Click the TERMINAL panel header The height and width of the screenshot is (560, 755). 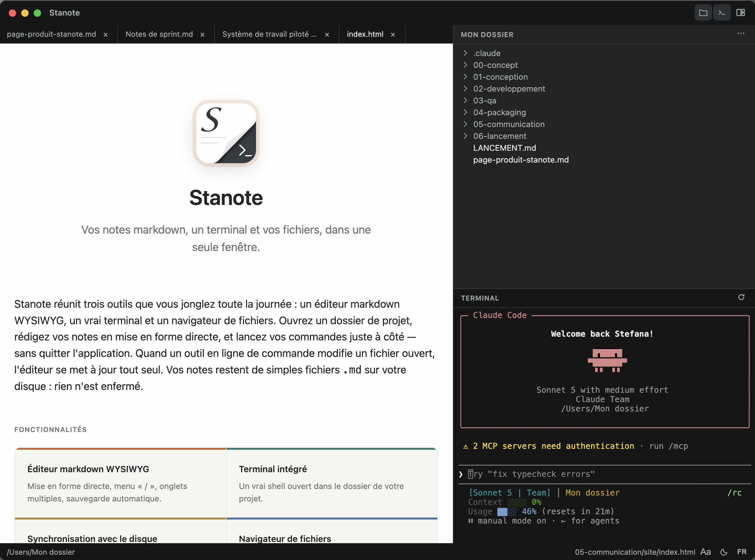point(479,298)
